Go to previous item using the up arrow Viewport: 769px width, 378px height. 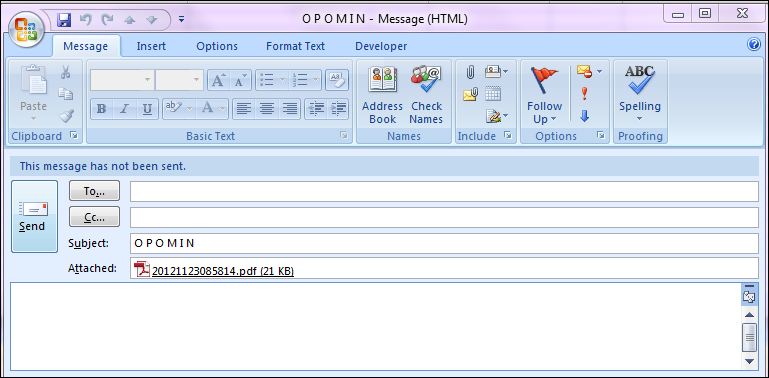[129, 20]
